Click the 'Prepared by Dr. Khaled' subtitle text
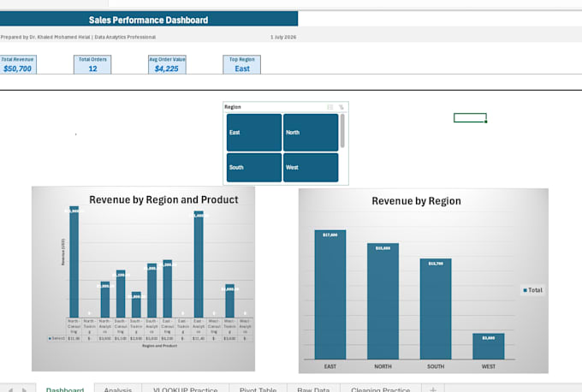Image resolution: width=582 pixels, height=392 pixels. coord(78,37)
